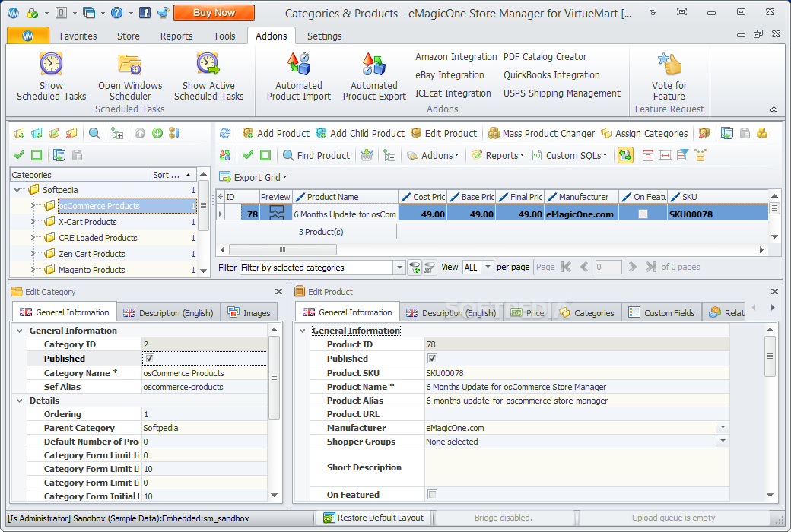Click Vote for Feature thumbs-up icon
Screen dimensions: 791x532
(x=669, y=64)
